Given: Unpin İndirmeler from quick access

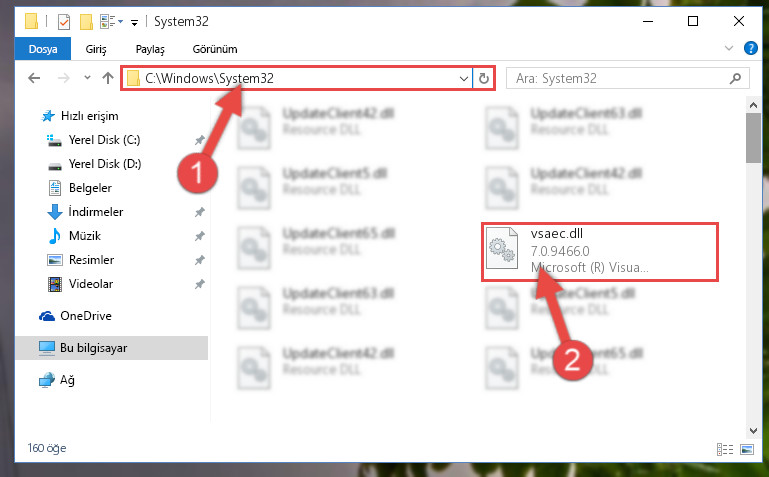Looking at the screenshot, I should point(199,212).
